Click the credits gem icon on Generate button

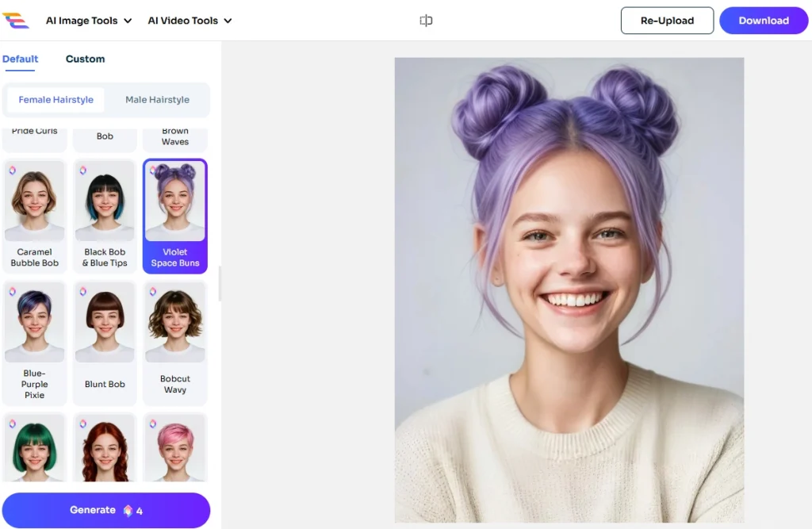click(x=128, y=511)
